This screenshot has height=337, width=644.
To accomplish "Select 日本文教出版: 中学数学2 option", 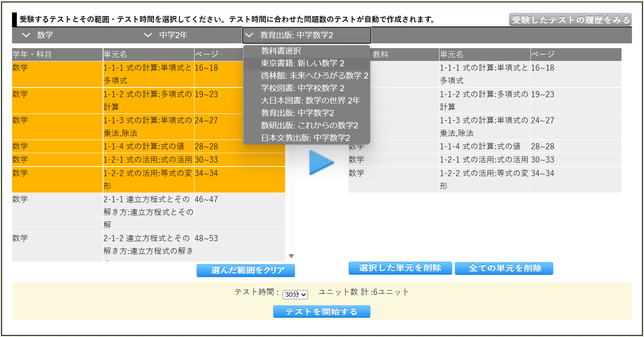I will pyautogui.click(x=305, y=138).
